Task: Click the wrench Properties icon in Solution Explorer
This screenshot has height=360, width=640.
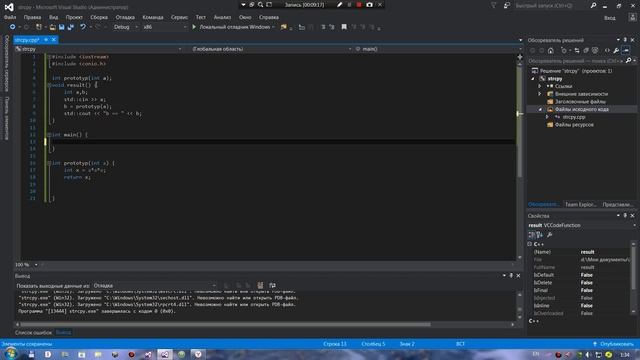Action: click(x=616, y=51)
